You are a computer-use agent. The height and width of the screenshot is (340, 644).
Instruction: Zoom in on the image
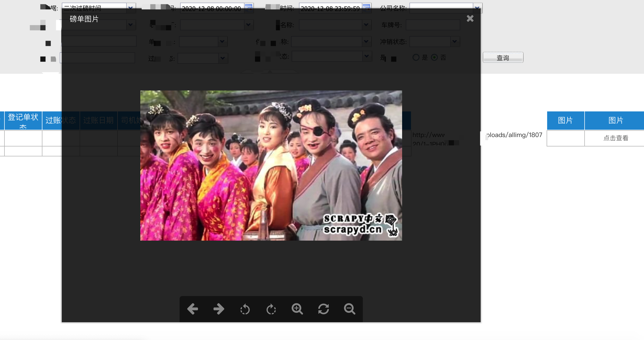pyautogui.click(x=297, y=309)
